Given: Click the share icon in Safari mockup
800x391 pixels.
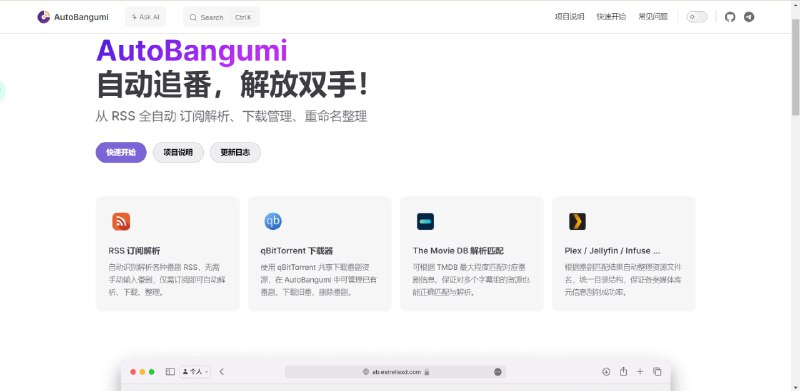Looking at the screenshot, I should 623,372.
